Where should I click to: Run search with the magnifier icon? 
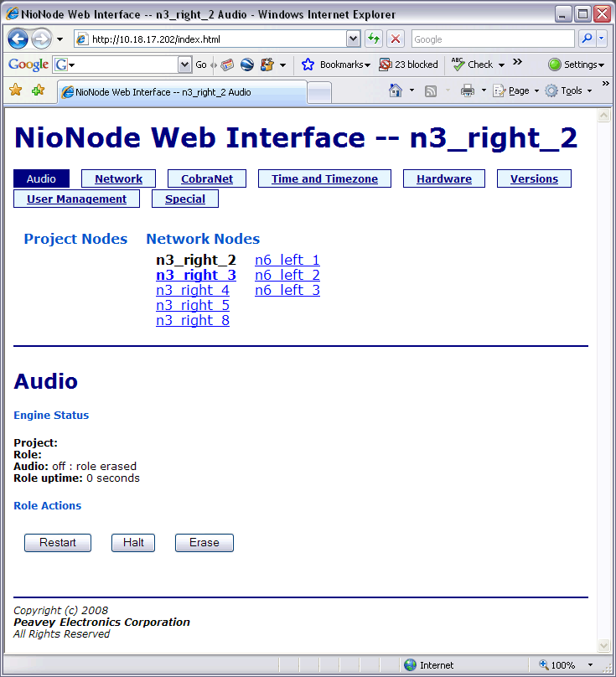coord(587,39)
